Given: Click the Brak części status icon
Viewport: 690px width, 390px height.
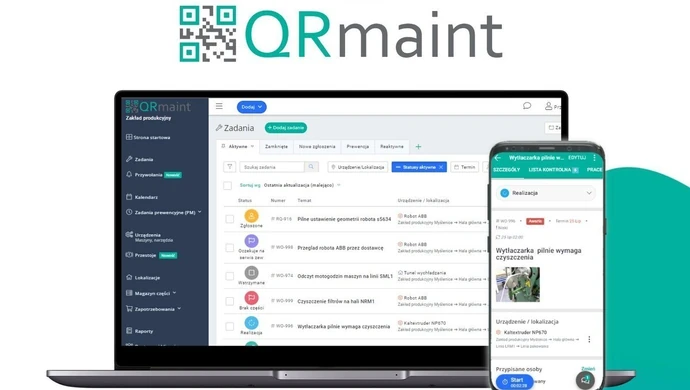Looking at the screenshot, I should 251,298.
